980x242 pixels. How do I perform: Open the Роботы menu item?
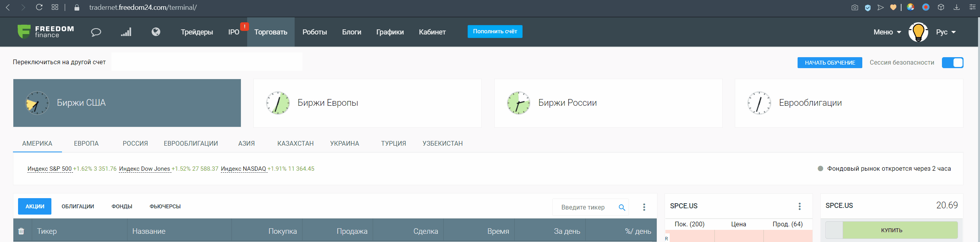315,32
